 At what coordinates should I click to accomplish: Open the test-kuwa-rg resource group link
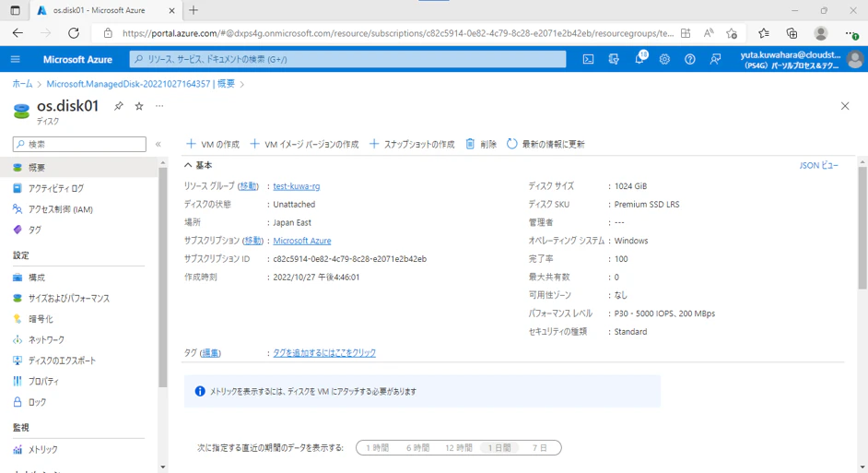[x=296, y=186]
